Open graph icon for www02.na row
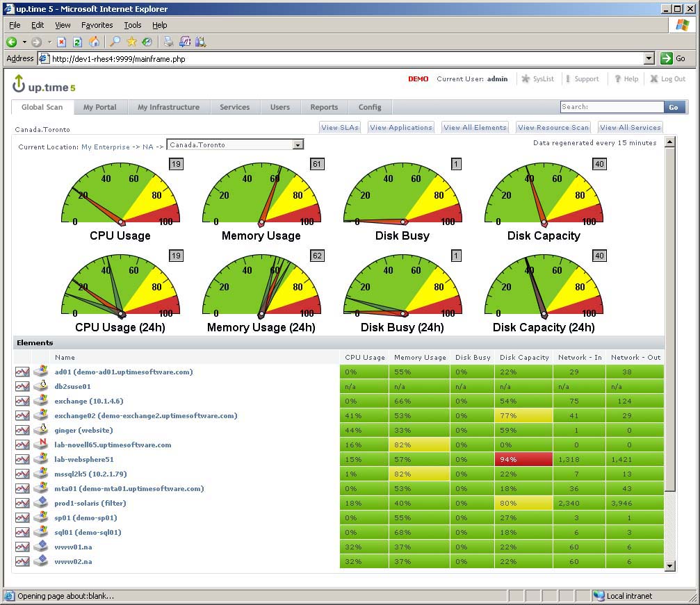Screen dimensions: 700x605 point(22,561)
